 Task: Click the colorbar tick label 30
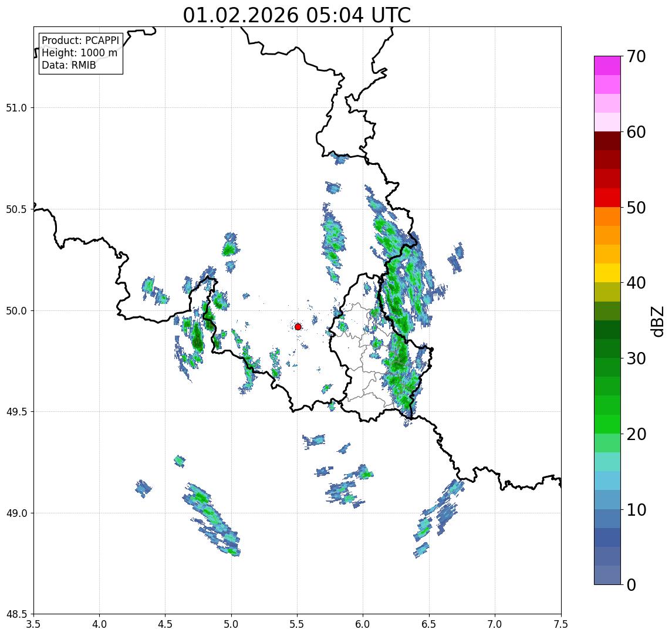(x=636, y=358)
